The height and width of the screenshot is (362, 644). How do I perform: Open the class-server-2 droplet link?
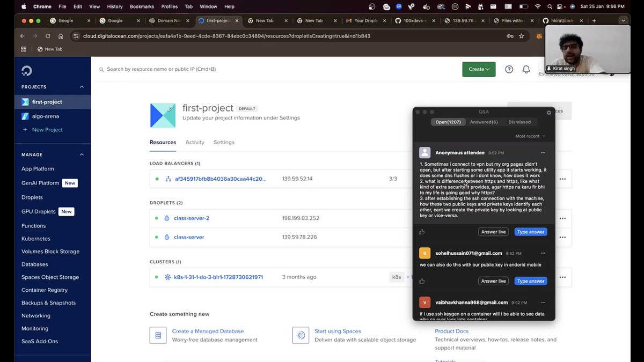click(x=192, y=218)
